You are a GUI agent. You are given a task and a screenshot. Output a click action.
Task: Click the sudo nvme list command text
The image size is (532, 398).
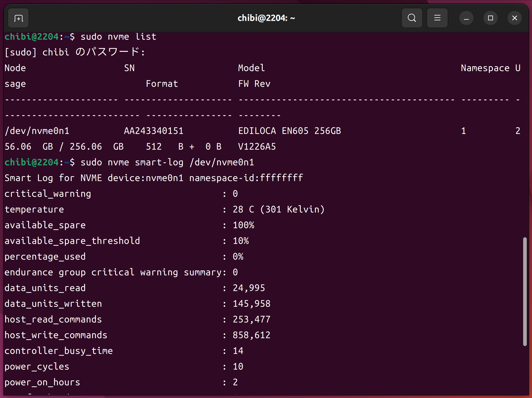coord(118,37)
